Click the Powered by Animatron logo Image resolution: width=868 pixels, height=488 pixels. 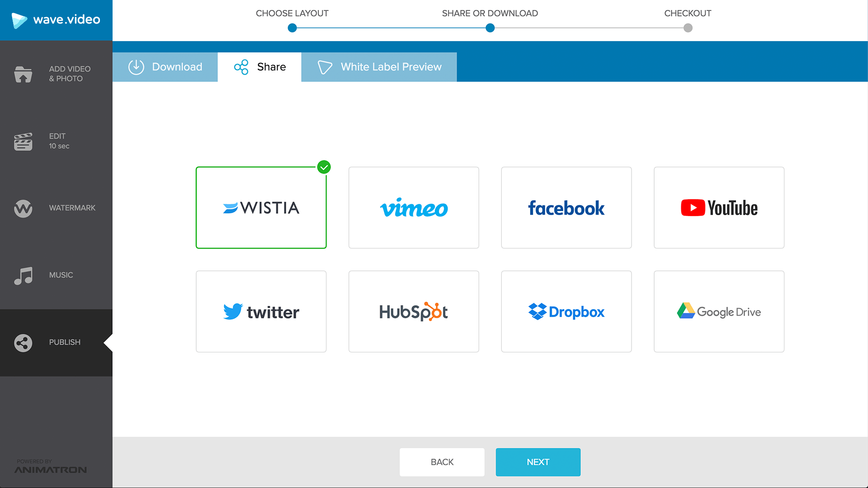click(51, 467)
